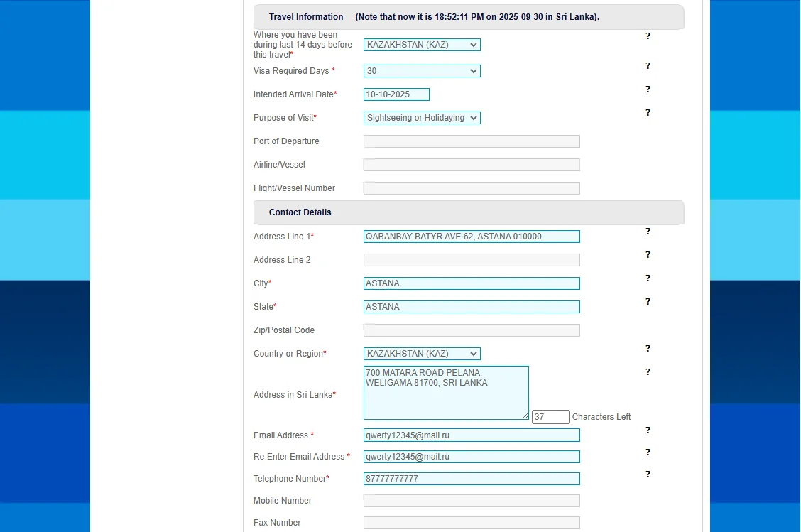Click help icon beside Visa Required Days
Viewport: 801px width, 532px height.
648,66
